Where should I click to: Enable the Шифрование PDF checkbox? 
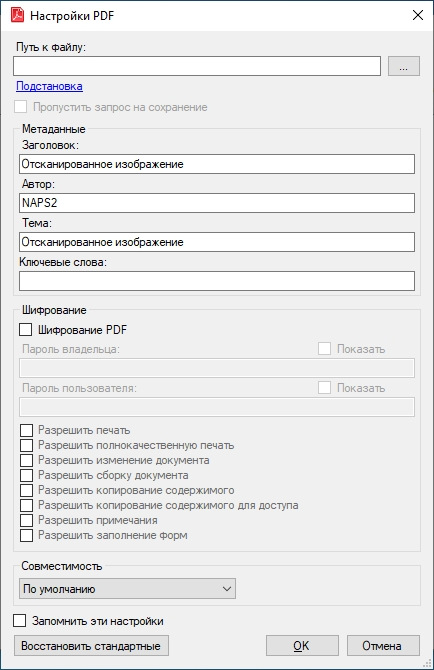[x=26, y=329]
